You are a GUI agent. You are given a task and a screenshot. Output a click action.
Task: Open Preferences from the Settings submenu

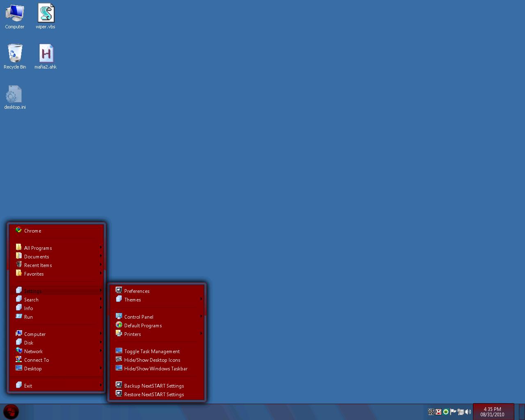click(137, 291)
